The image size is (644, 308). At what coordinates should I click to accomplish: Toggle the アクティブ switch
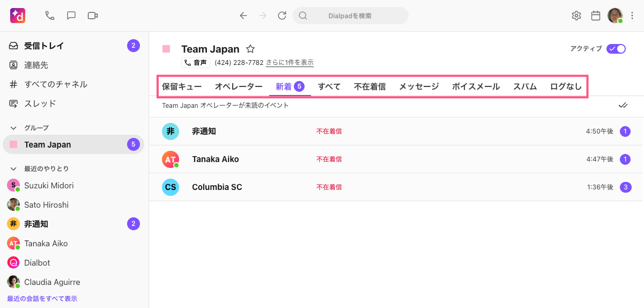[x=616, y=49]
